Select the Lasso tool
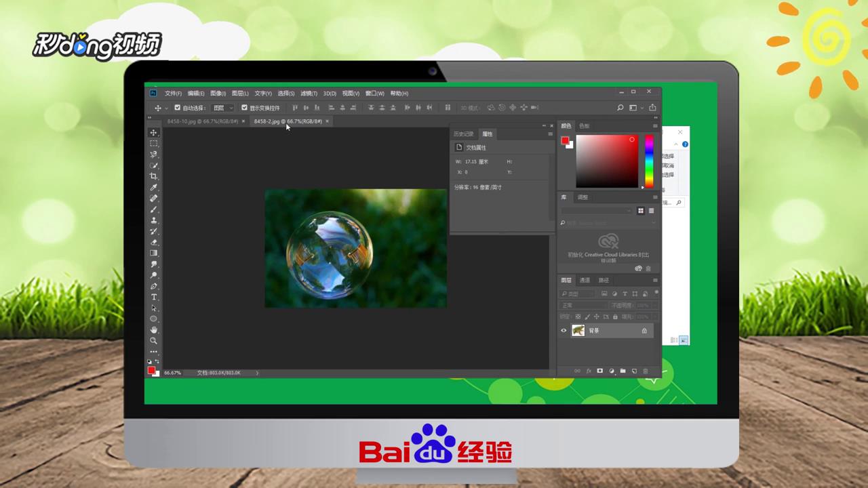This screenshot has width=868, height=488. click(154, 155)
